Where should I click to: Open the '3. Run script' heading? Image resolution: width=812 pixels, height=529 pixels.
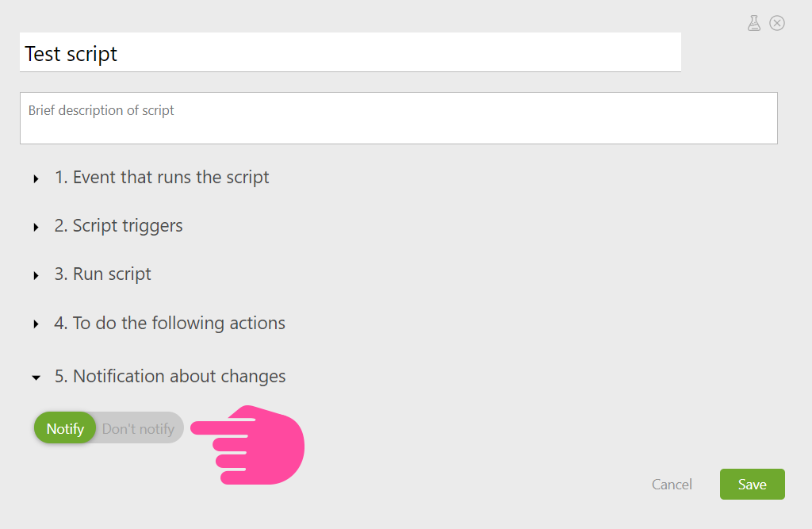click(102, 274)
